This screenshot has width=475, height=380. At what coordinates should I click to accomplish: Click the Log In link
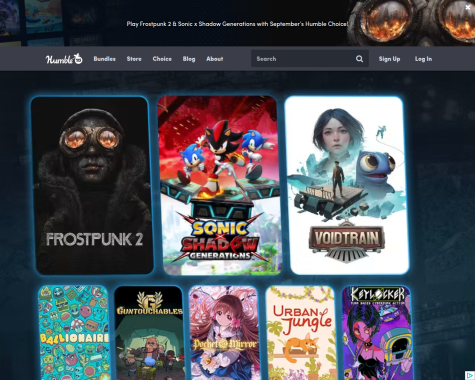point(423,59)
